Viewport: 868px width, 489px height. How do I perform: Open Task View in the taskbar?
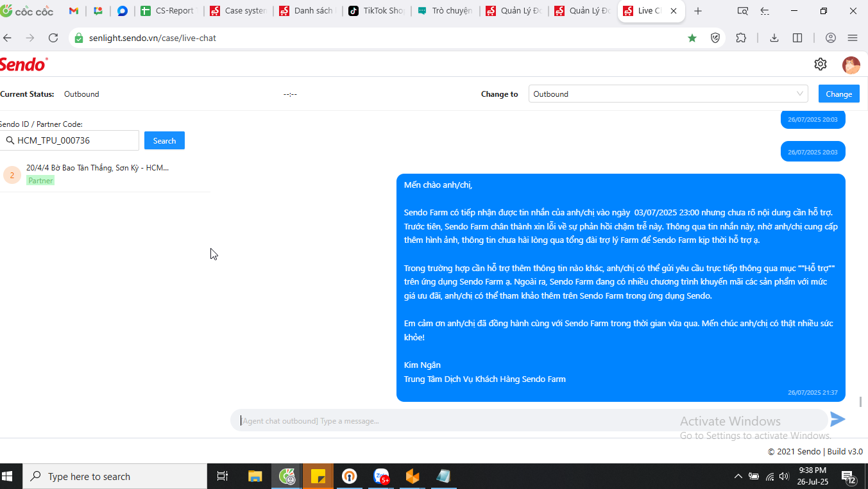click(223, 476)
